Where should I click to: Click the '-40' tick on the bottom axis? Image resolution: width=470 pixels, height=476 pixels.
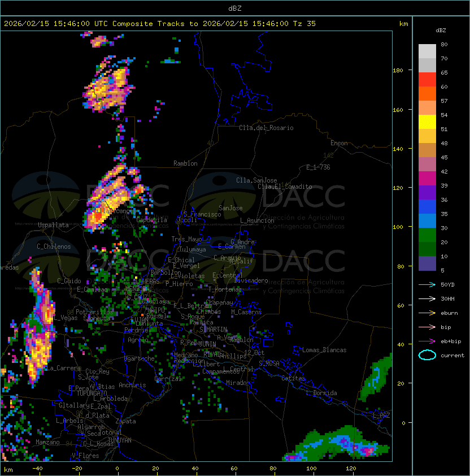pyautogui.click(x=38, y=469)
